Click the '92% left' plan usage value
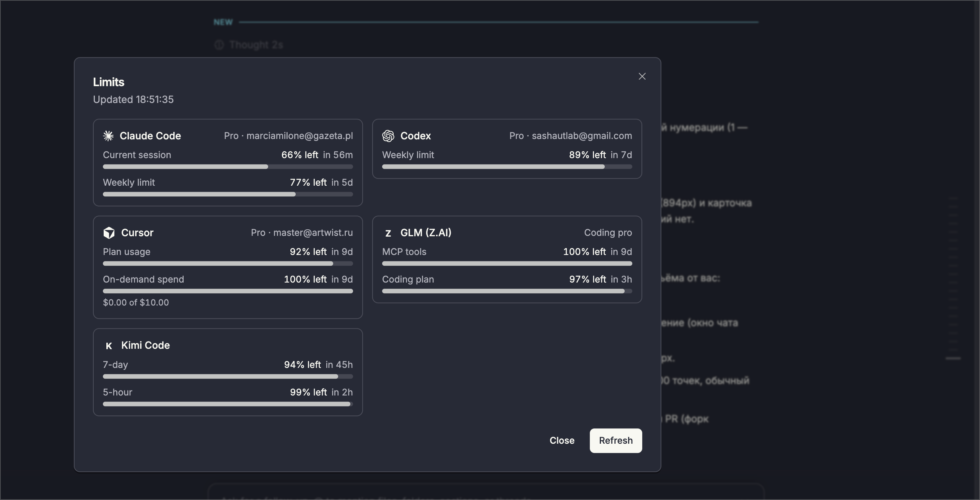Screen dimensions: 980x500 pos(308,252)
